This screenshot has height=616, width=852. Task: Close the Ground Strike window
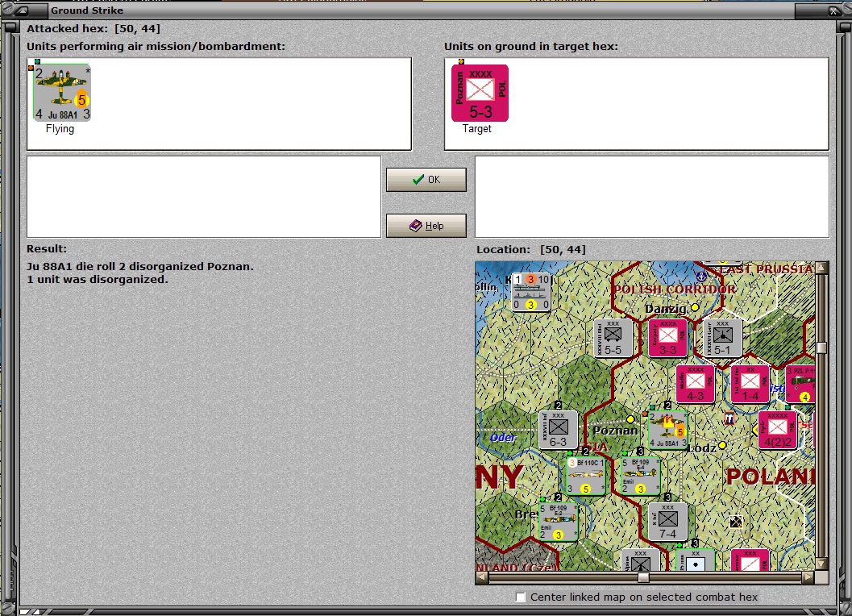[833, 10]
